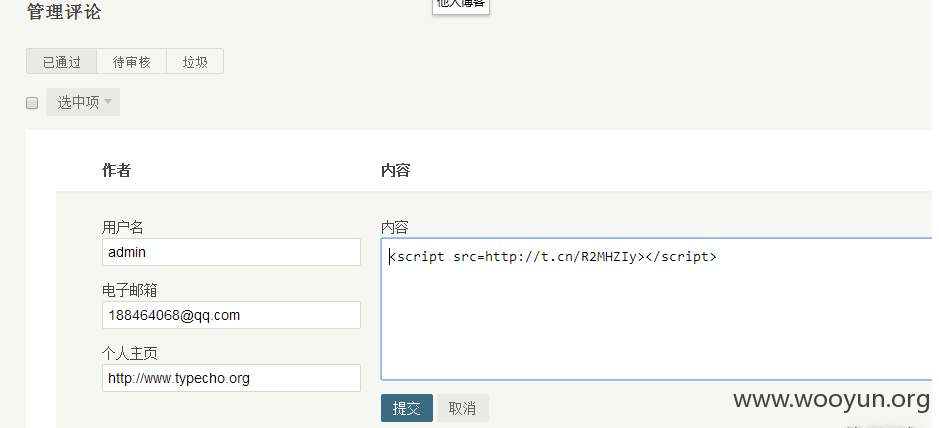The height and width of the screenshot is (428, 939).
Task: Edit the 个人主页 URL field
Action: point(231,378)
